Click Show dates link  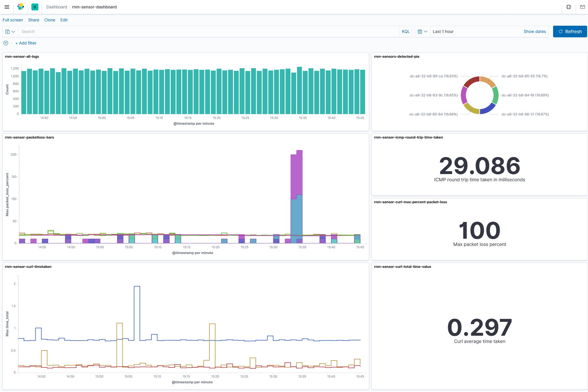(535, 31)
